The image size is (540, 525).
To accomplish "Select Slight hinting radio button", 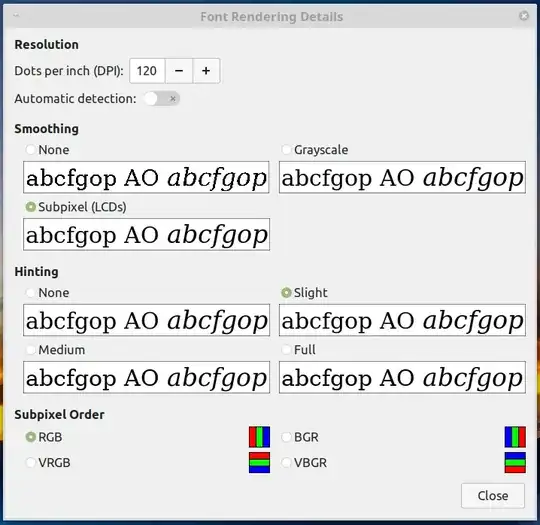I will pyautogui.click(x=286, y=292).
